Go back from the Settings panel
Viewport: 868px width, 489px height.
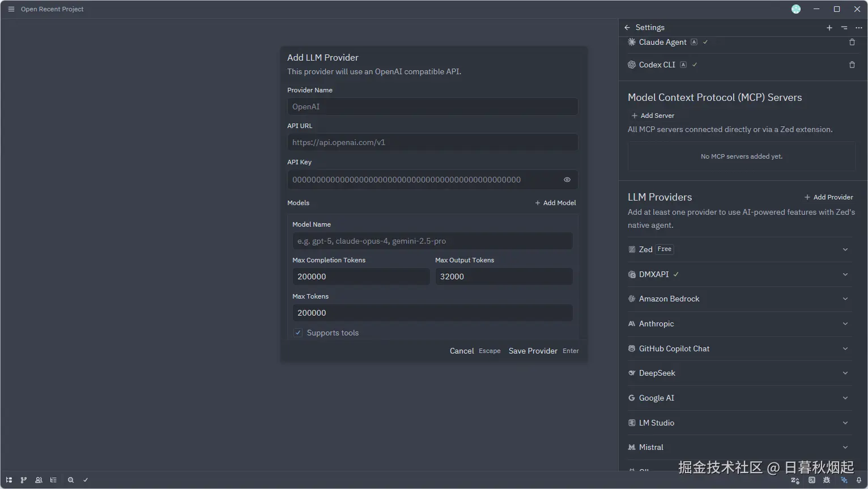(x=627, y=27)
